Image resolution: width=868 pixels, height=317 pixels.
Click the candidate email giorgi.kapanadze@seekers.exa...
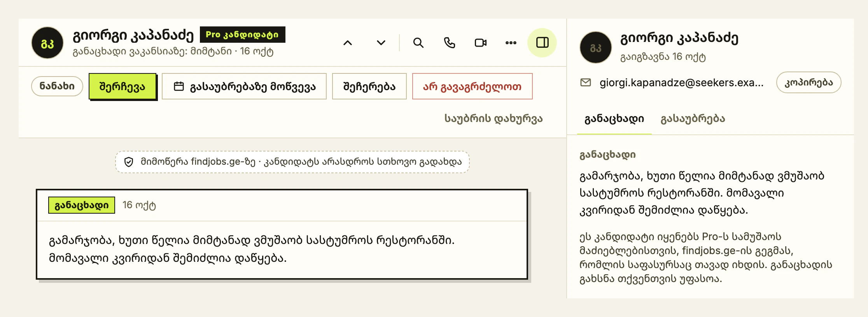682,82
